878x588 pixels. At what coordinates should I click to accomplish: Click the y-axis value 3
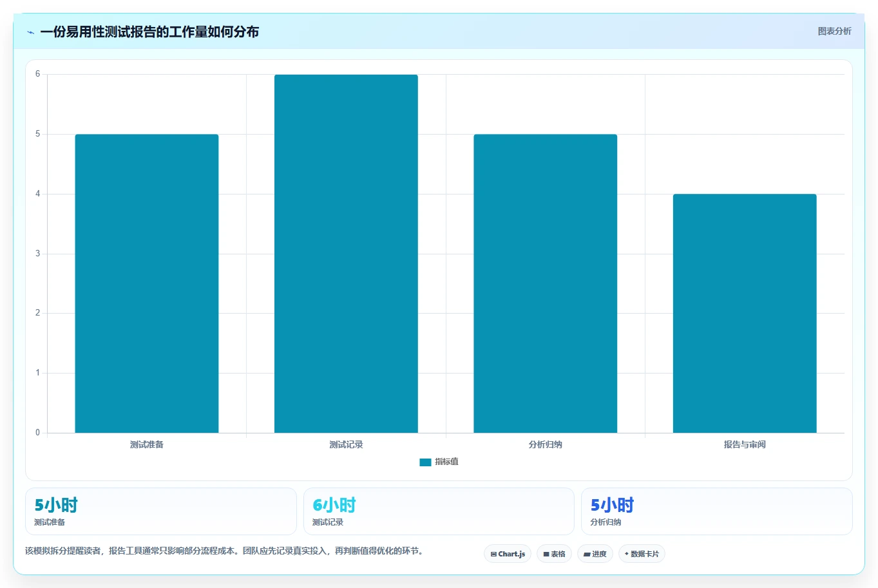[37, 254]
